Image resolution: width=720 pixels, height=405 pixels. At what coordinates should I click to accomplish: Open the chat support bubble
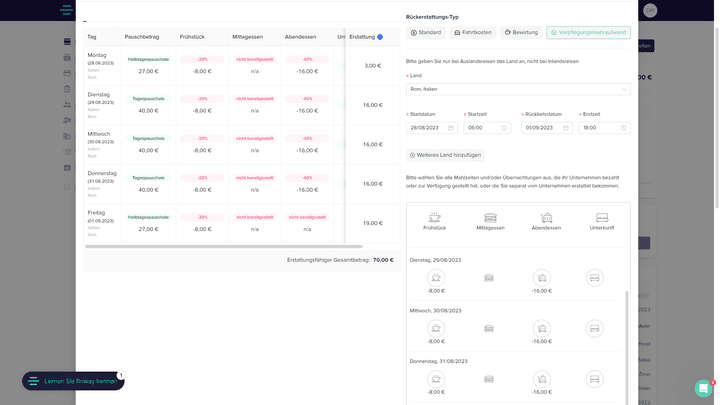point(703,388)
